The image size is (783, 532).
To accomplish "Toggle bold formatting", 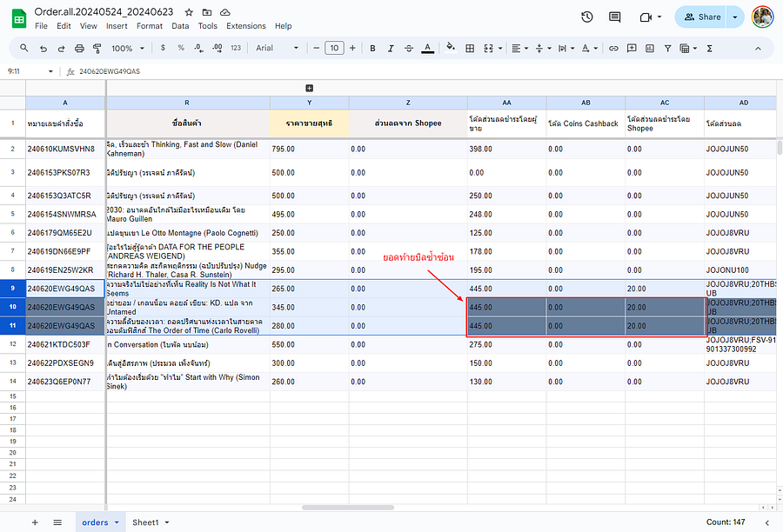I will point(372,48).
